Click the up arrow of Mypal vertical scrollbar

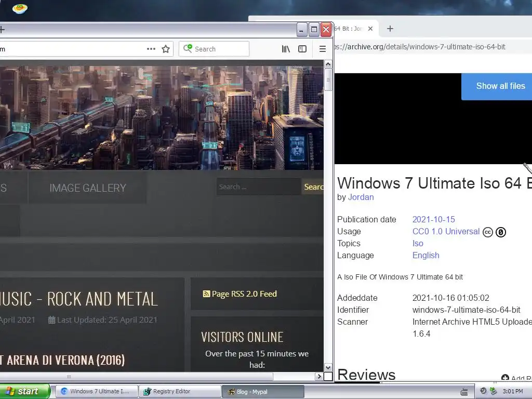328,64
